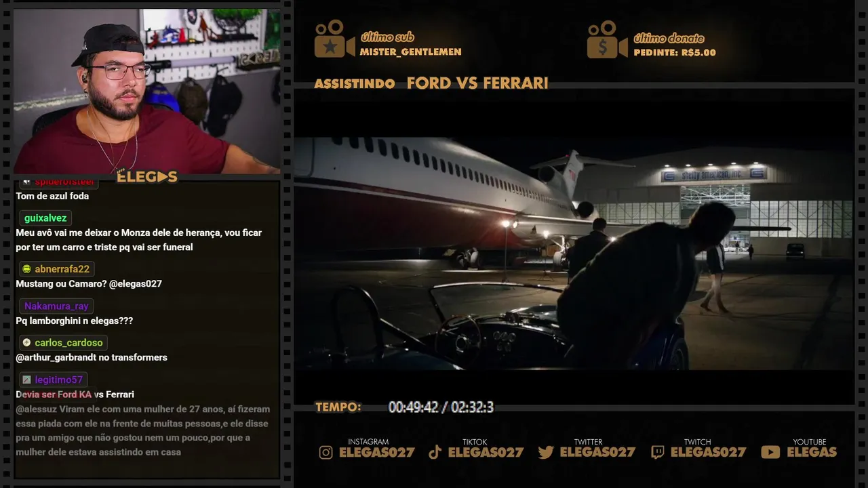Click the 'Mustang ou Camaro?' chat message
868x488 pixels.
point(89,284)
